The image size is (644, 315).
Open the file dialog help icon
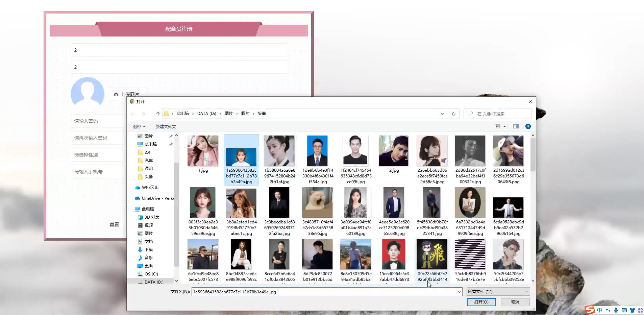(528, 126)
